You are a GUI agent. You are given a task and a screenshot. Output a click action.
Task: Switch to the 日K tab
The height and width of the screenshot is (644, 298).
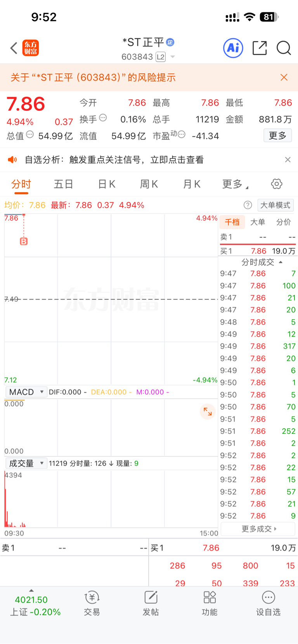coord(106,184)
